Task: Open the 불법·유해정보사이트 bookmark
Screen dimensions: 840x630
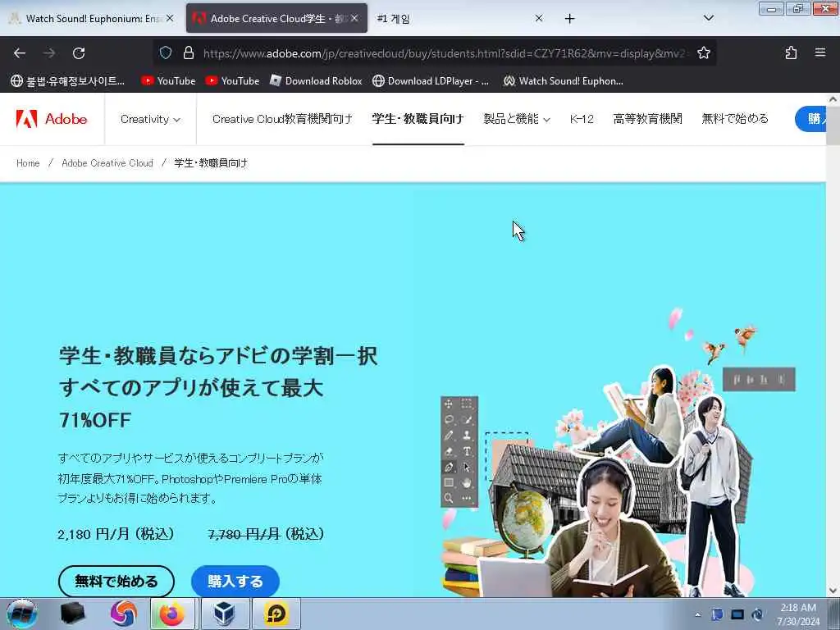Action: point(67,81)
